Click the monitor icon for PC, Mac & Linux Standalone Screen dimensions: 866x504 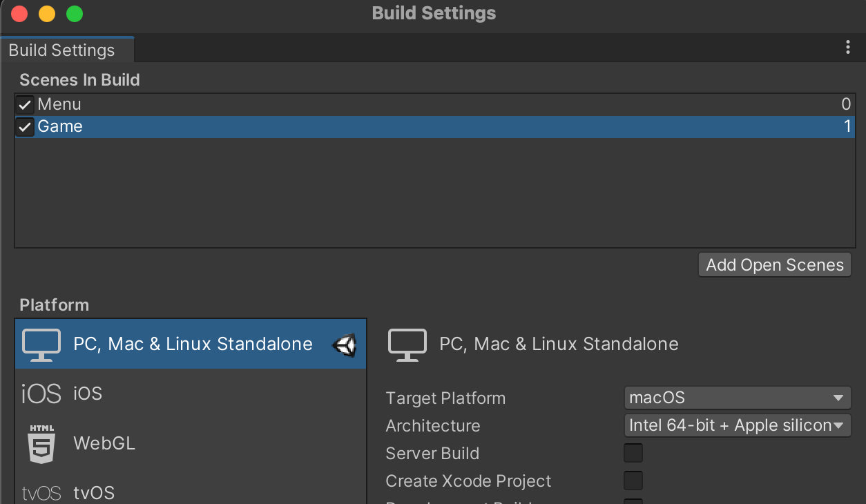pos(41,344)
